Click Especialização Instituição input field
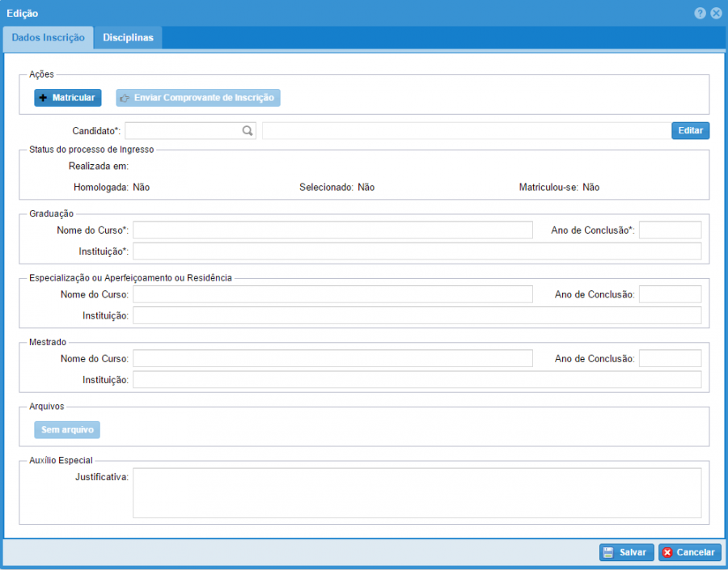Viewport: 728px width, 570px height. click(417, 315)
